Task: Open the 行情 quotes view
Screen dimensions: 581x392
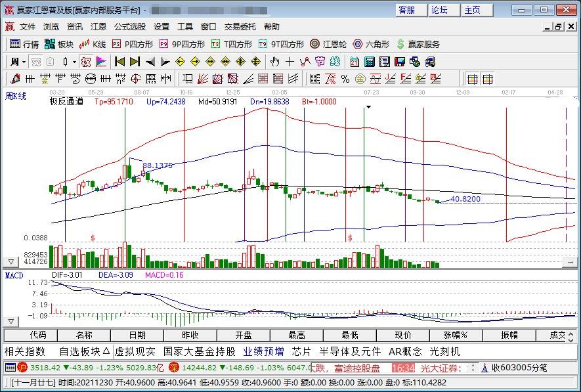Action: [x=24, y=45]
